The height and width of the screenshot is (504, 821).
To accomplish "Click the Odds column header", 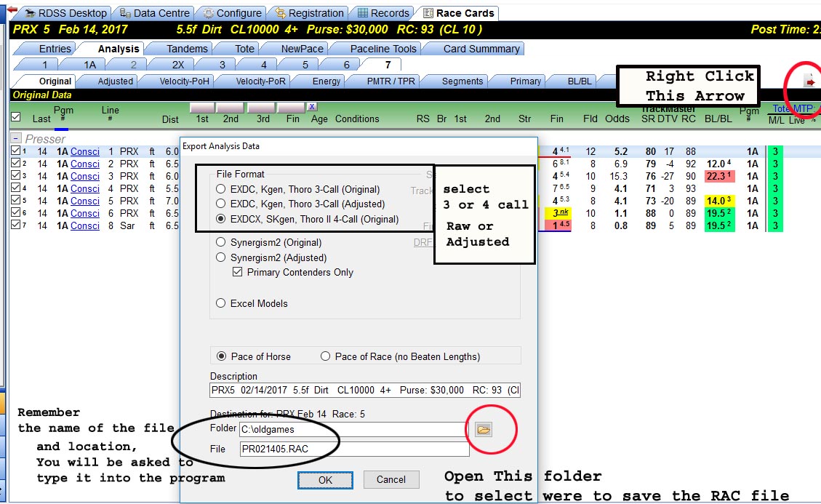I will (617, 119).
